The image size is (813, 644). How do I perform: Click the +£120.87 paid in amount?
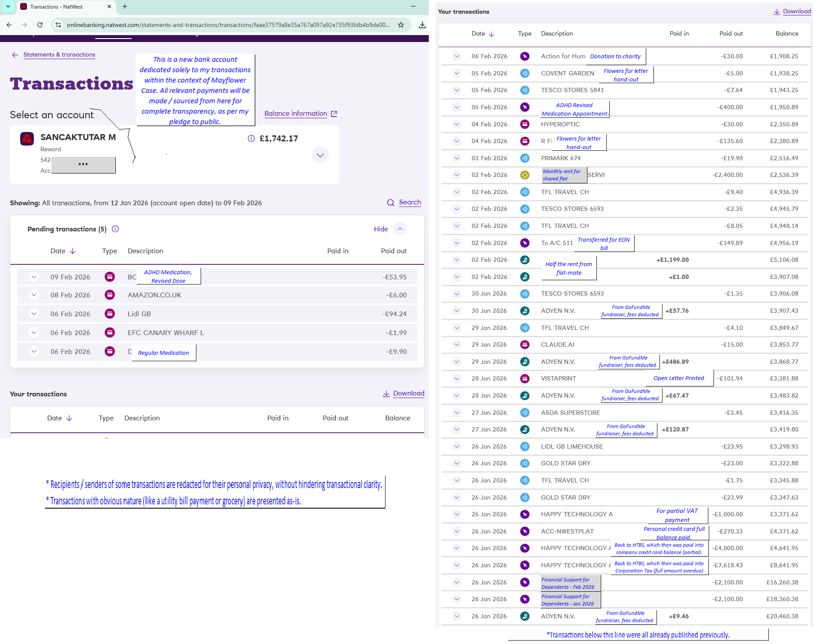[x=675, y=429]
